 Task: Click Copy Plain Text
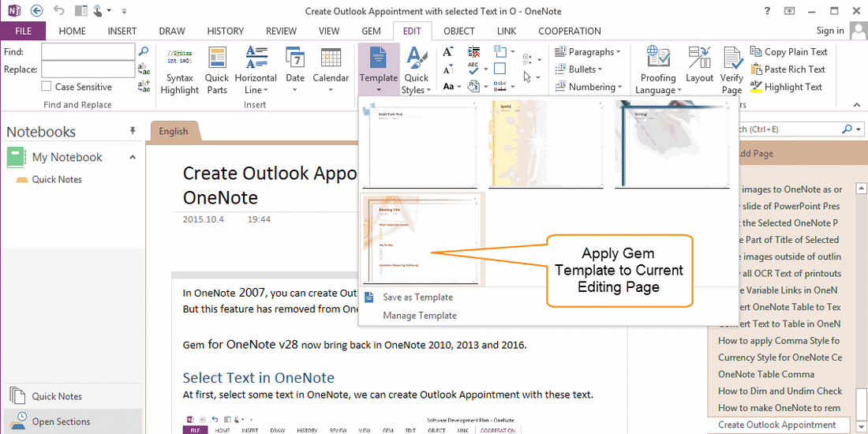click(x=789, y=51)
